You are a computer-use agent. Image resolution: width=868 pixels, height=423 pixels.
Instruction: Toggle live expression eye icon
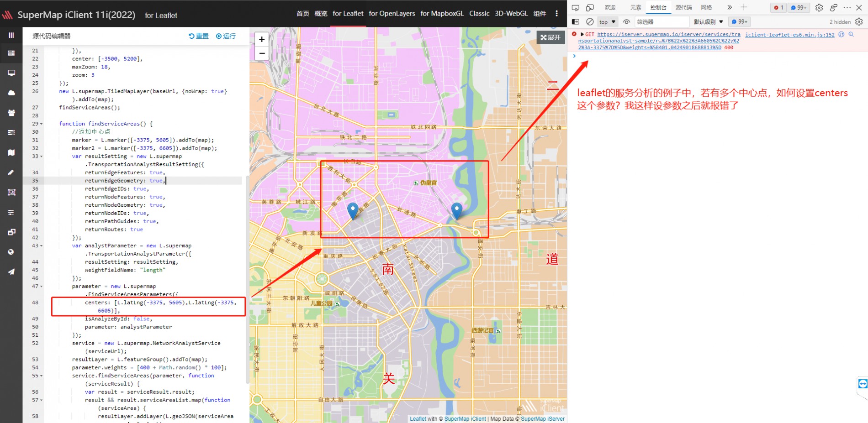point(627,22)
